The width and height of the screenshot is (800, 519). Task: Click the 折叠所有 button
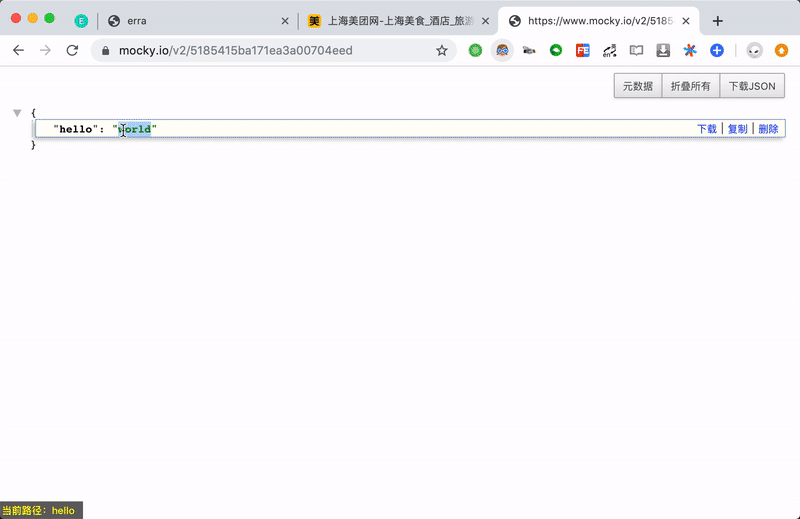click(x=691, y=86)
